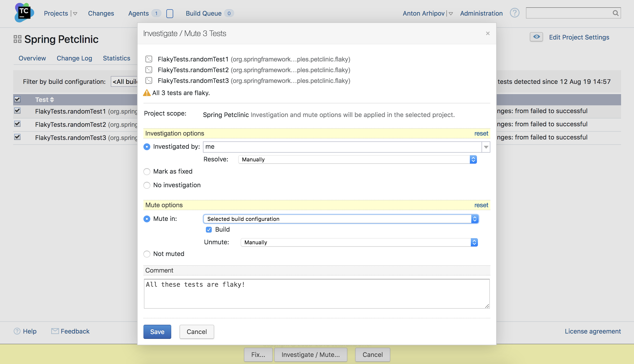This screenshot has width=634, height=364.
Task: Open the Resolve Manually dropdown
Action: [x=358, y=159]
